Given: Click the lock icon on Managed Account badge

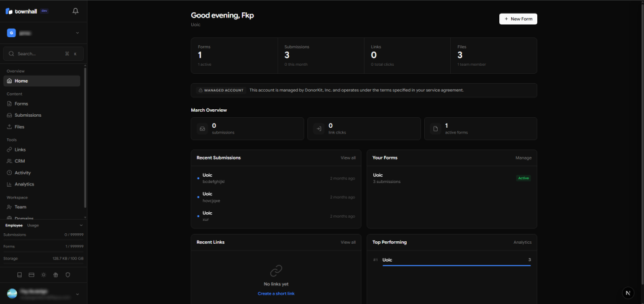Looking at the screenshot, I should point(201,90).
